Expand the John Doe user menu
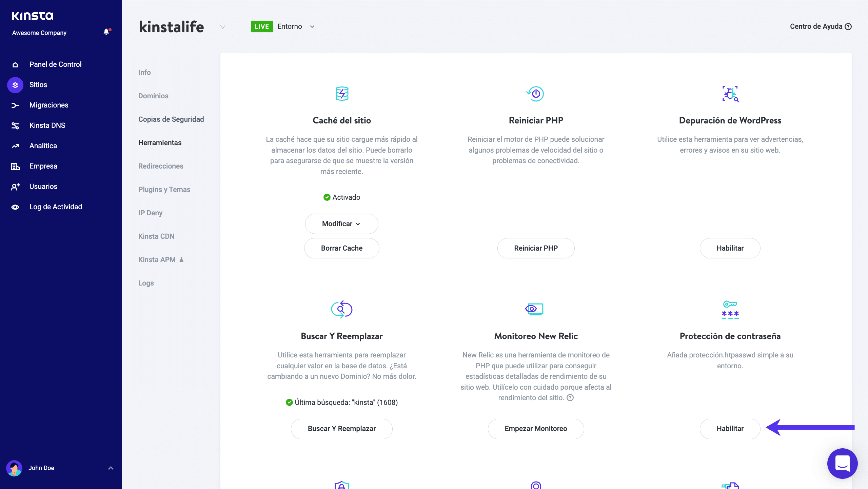Image resolution: width=868 pixels, height=489 pixels. coord(111,468)
